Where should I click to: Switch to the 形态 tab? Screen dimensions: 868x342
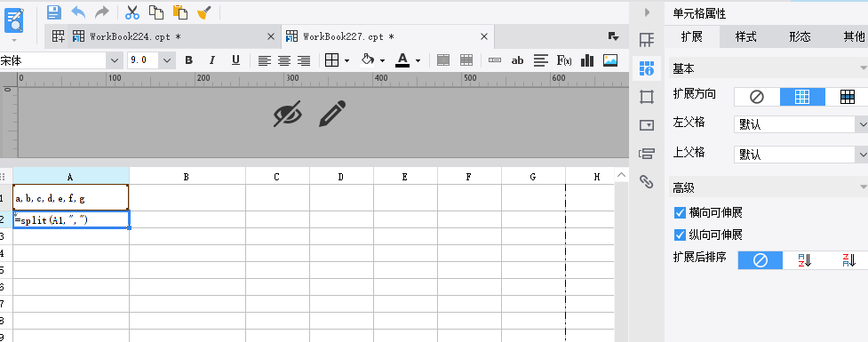(x=800, y=37)
